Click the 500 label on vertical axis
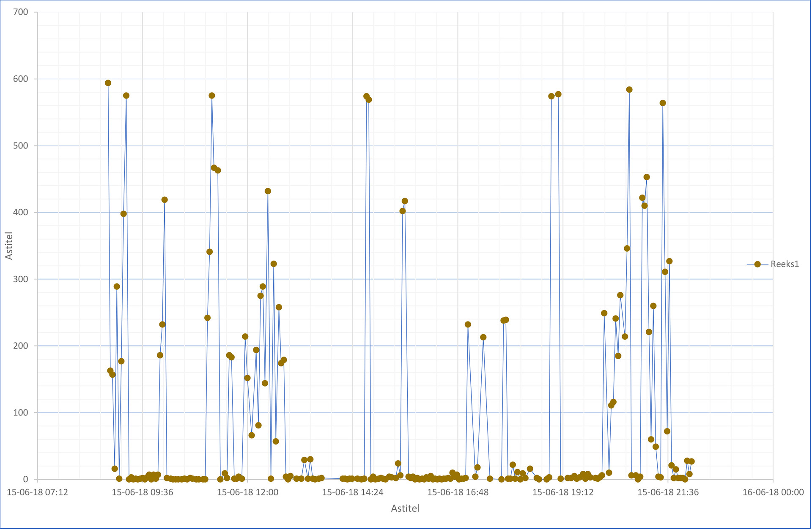 tap(20, 146)
